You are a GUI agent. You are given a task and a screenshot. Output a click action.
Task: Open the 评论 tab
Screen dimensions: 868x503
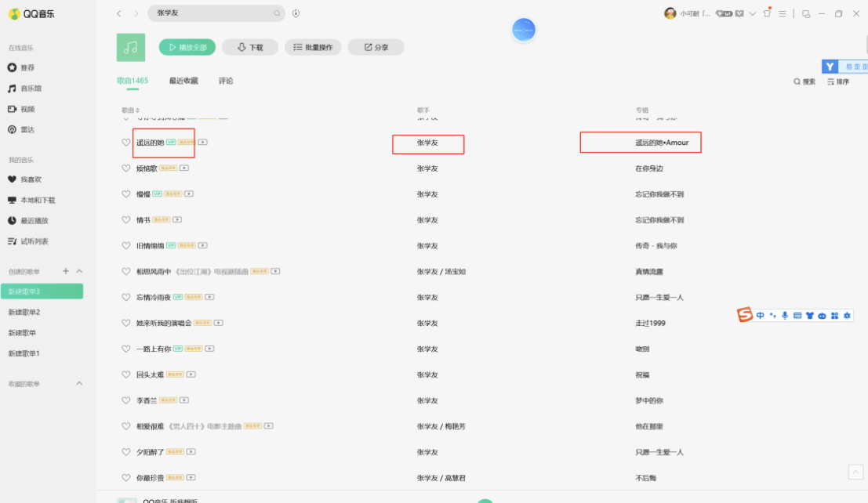point(225,81)
